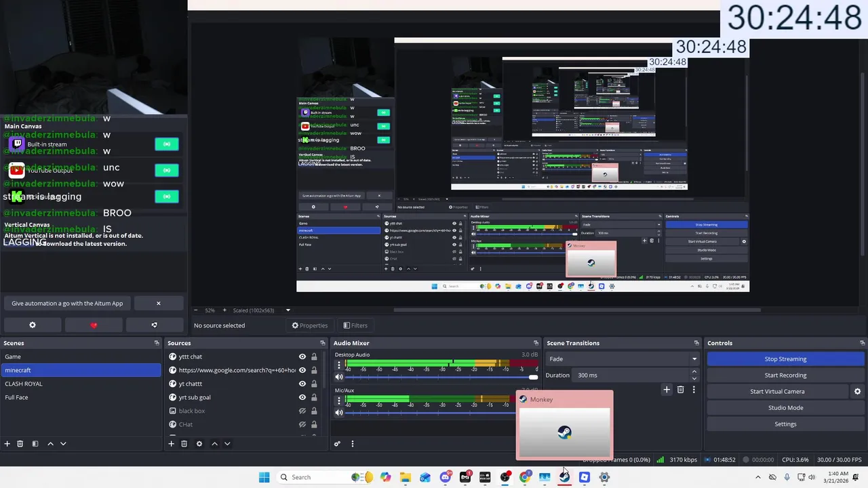Add a new scene with plus icon
The width and height of the screenshot is (868, 488).
[7, 443]
